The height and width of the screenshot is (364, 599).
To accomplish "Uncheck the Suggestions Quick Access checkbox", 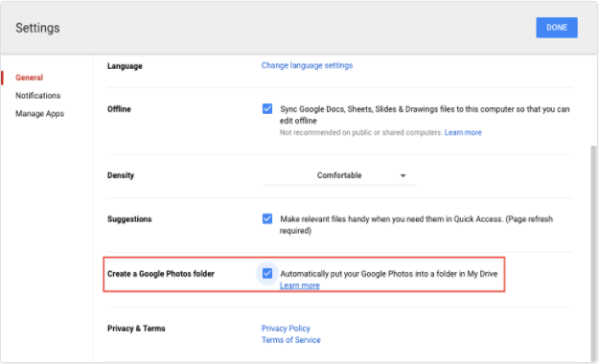I will 267,218.
